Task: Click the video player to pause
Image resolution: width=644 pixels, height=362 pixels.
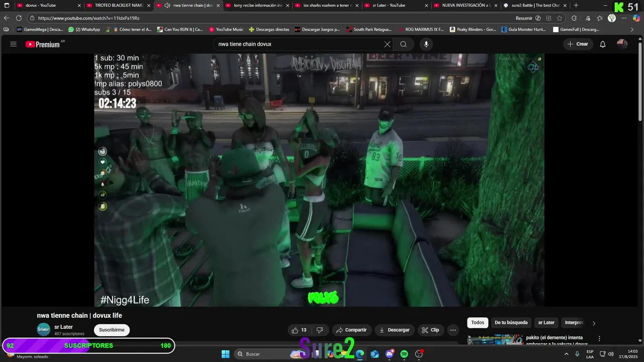Action: (319, 180)
